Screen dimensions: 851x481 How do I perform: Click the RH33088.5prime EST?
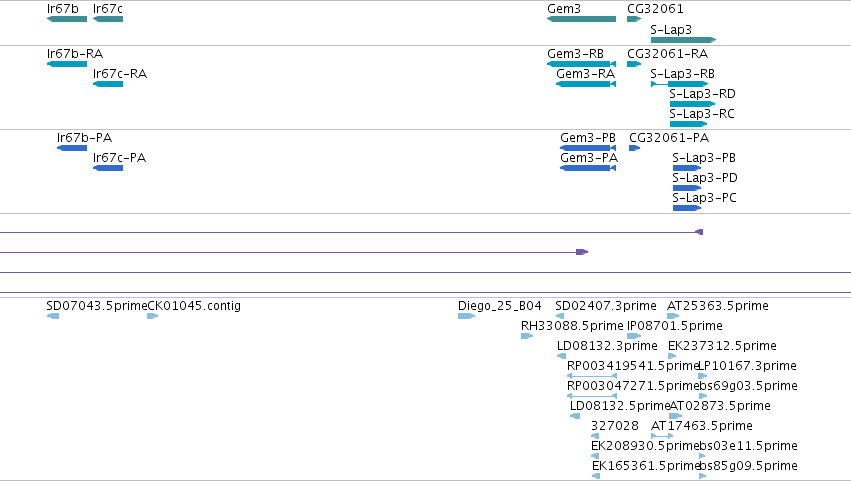pos(527,337)
